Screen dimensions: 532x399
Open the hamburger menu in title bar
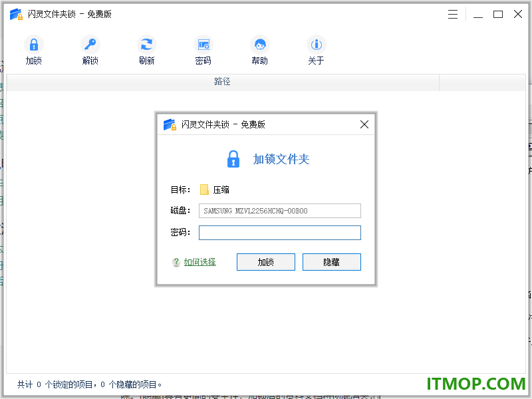[453, 14]
